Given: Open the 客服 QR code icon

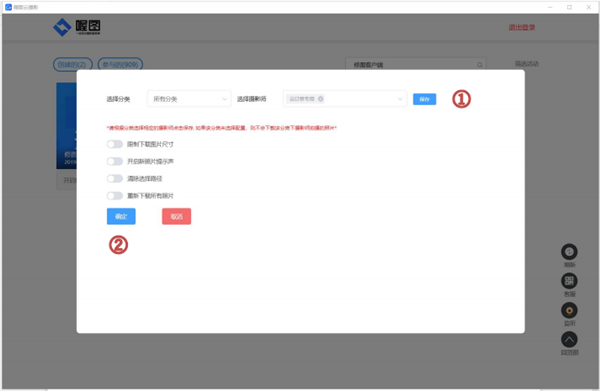Looking at the screenshot, I should pyautogui.click(x=569, y=281).
